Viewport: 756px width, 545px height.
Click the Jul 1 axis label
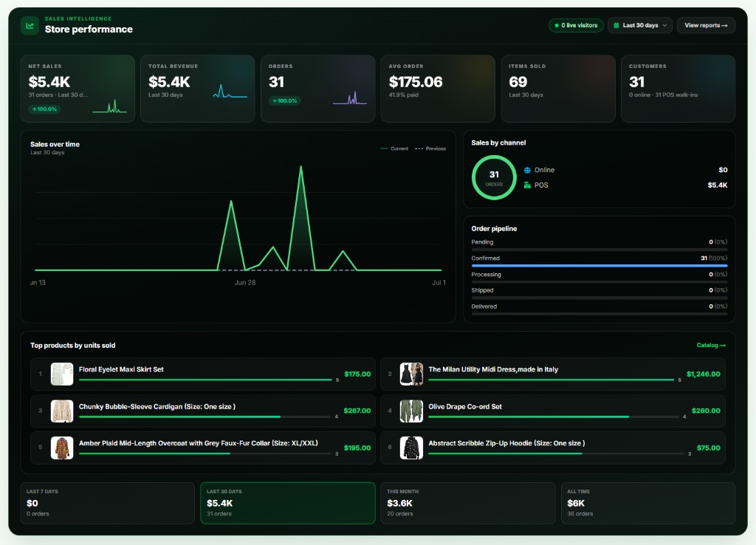(x=439, y=283)
